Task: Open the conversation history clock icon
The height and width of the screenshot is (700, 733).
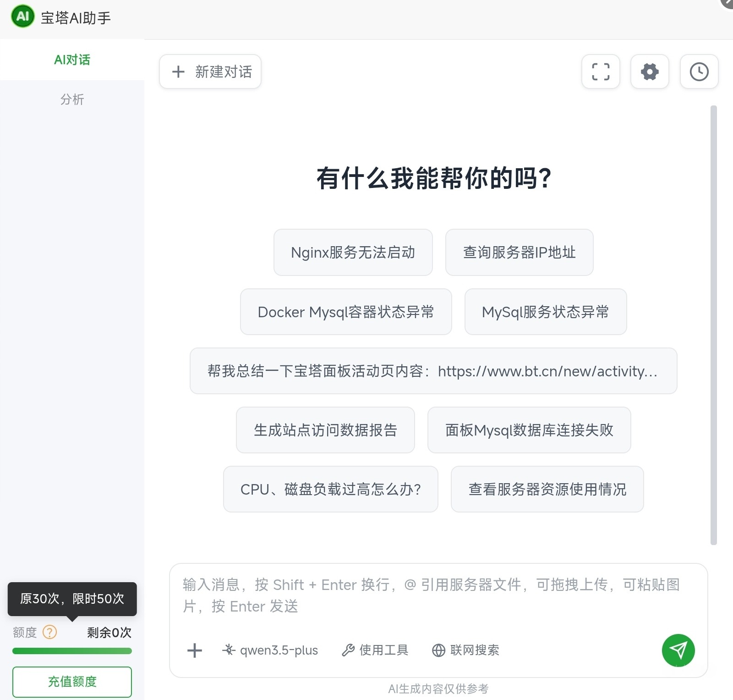Action: click(x=699, y=72)
